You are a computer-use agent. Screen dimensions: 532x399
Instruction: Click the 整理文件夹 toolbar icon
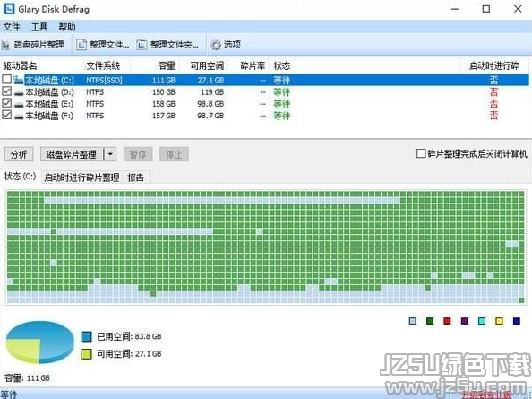(142, 45)
